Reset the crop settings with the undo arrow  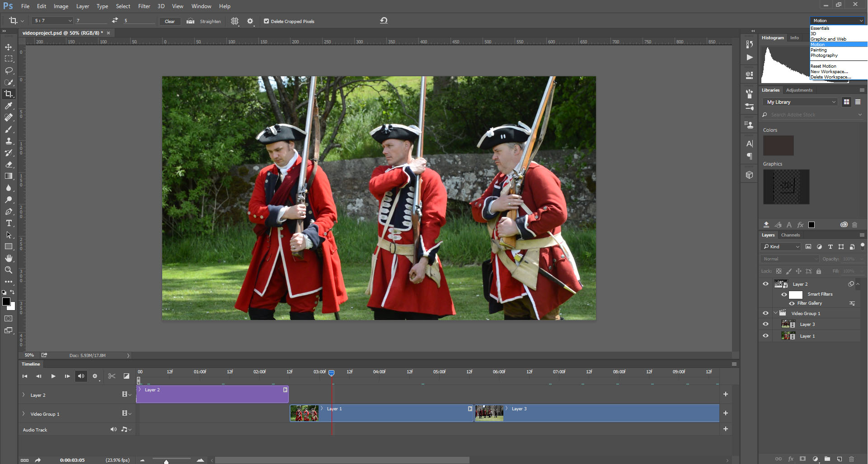click(384, 21)
